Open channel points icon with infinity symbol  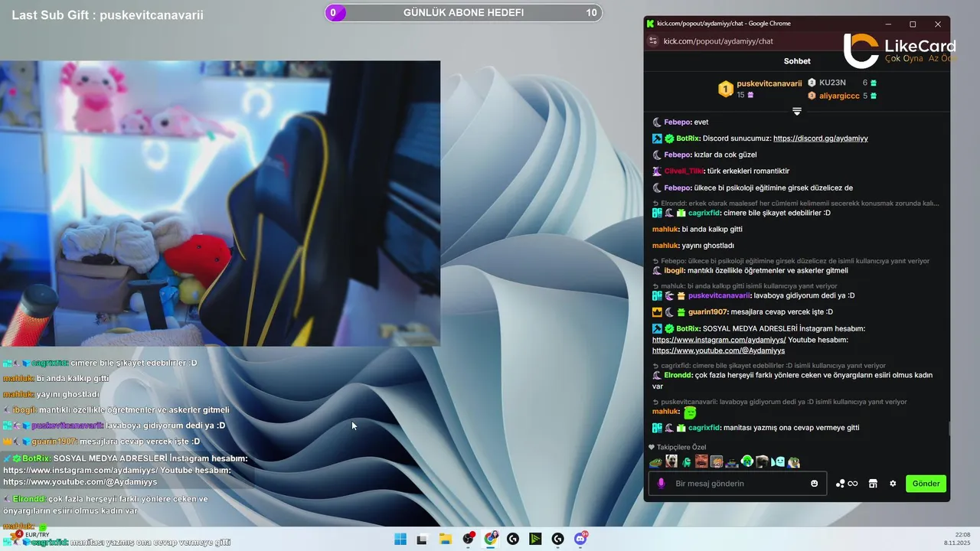click(x=847, y=484)
